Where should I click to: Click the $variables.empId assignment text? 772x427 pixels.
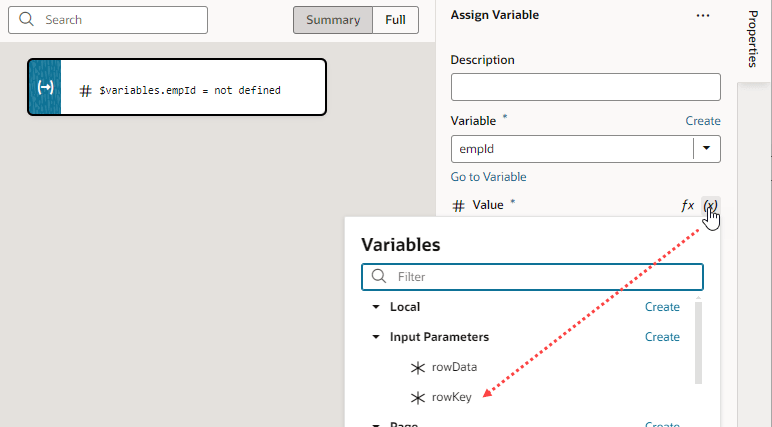tap(190, 91)
